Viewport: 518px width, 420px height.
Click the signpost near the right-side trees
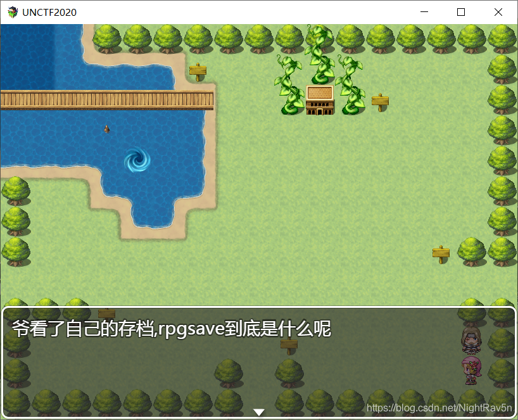point(441,254)
